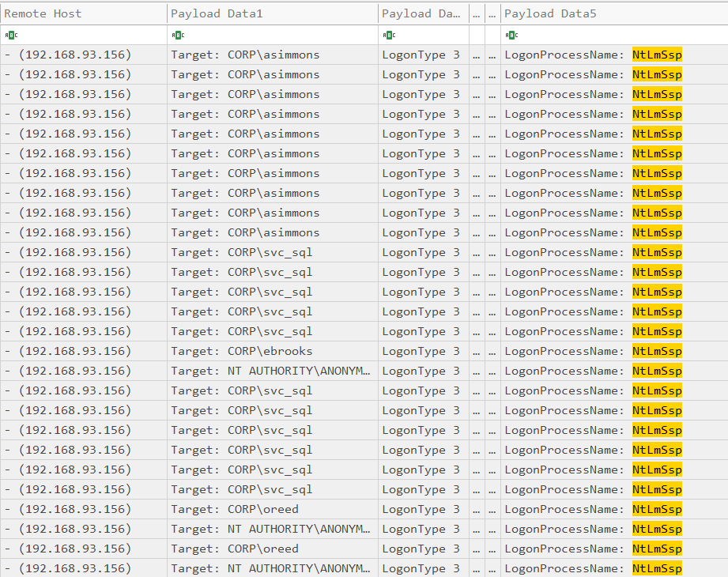Select Remote Host cell in the CORP\ebrooks row
Image resolution: width=728 pixels, height=577 pixels.
pyautogui.click(x=84, y=352)
